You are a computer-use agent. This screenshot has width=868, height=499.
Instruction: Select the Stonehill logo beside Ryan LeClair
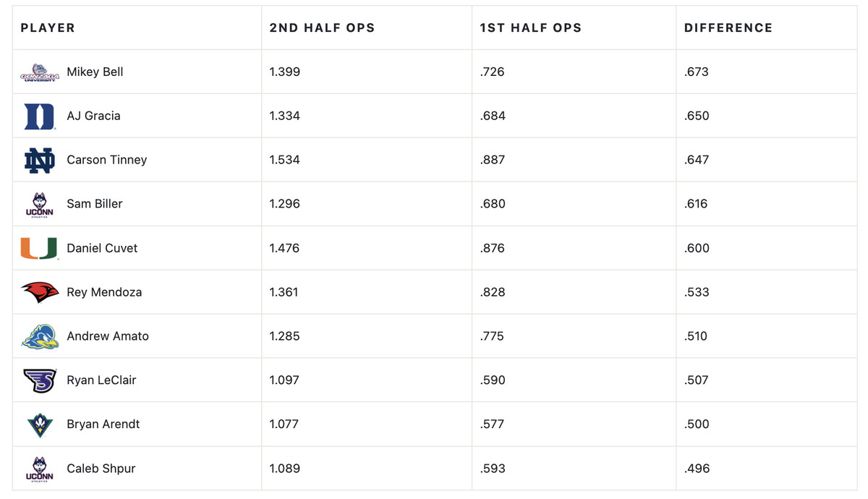click(x=40, y=380)
